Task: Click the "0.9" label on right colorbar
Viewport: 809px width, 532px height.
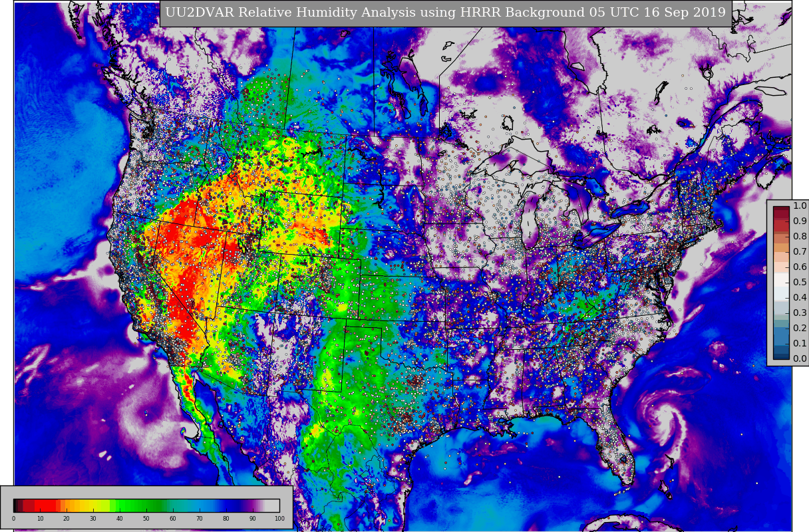Action: (800, 221)
